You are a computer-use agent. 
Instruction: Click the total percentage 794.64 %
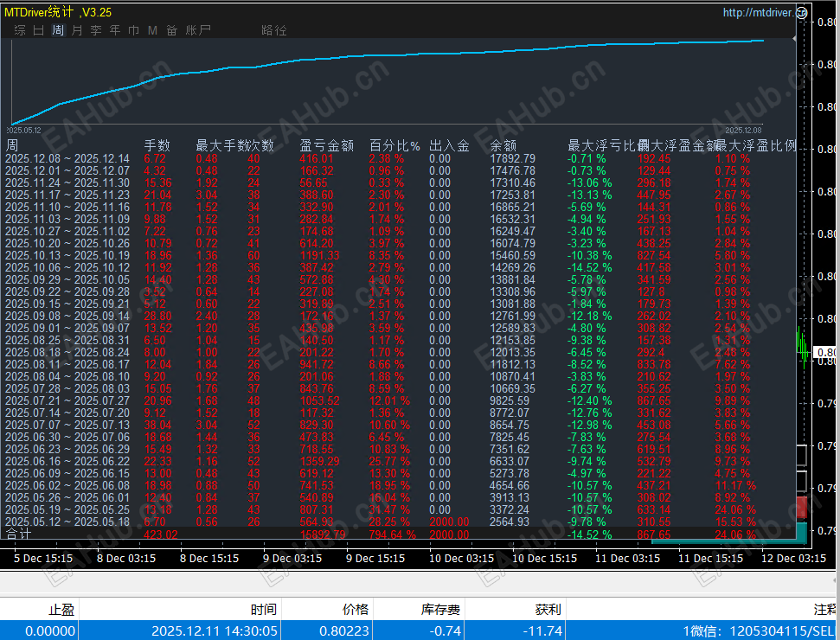pos(392,534)
